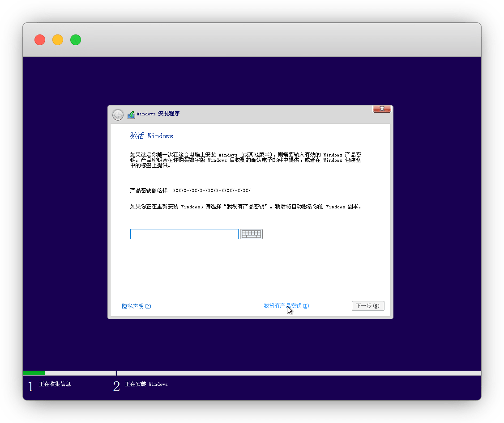Focus the product key input field

184,234
